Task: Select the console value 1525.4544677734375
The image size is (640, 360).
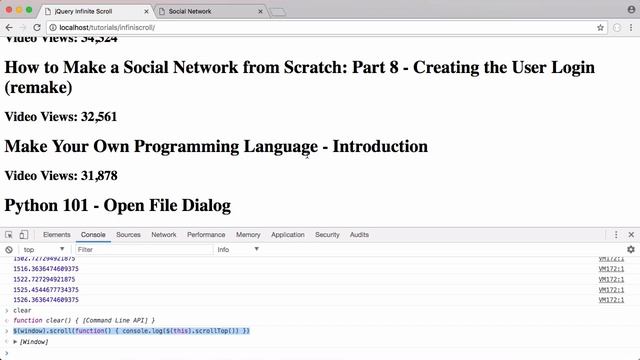Action: (x=46, y=290)
